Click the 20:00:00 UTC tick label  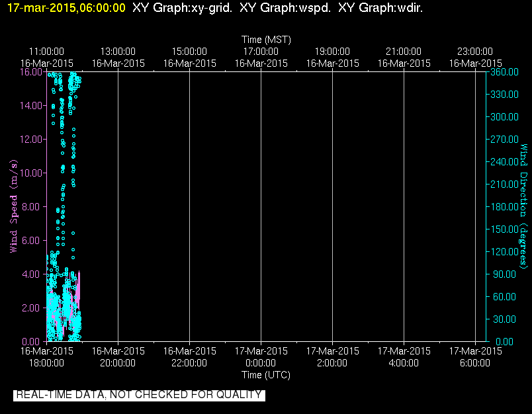118,363
